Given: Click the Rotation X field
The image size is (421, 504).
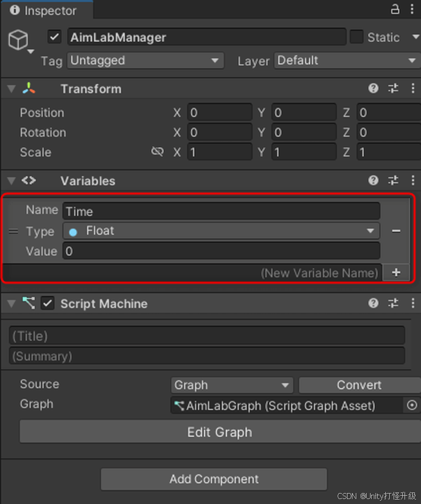Looking at the screenshot, I should (220, 133).
